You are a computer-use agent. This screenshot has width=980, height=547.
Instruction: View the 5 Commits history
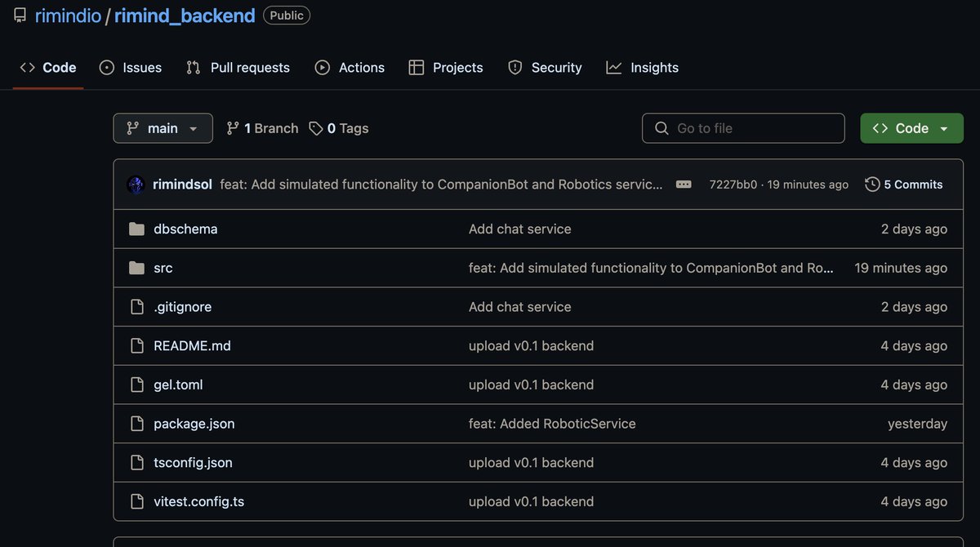click(904, 185)
